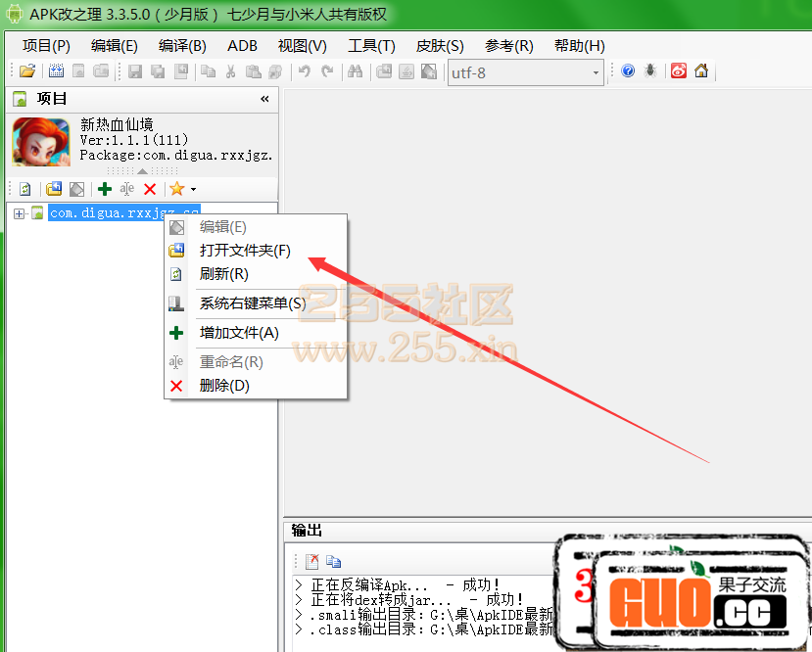Click the binoculars search icon
This screenshot has width=812, height=652.
pos(356,71)
